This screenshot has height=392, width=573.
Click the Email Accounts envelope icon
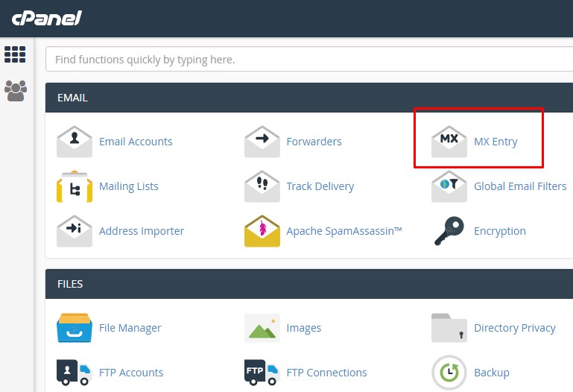[75, 142]
